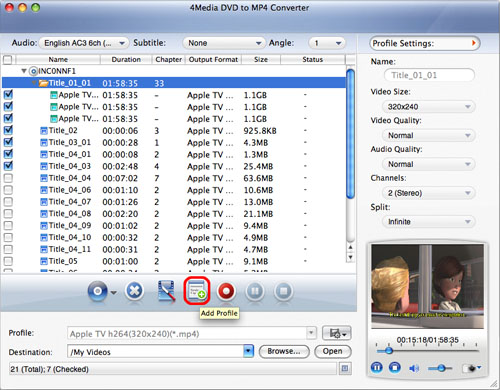
Task: Open the Clip editor film-strip icon
Action: tap(166, 291)
